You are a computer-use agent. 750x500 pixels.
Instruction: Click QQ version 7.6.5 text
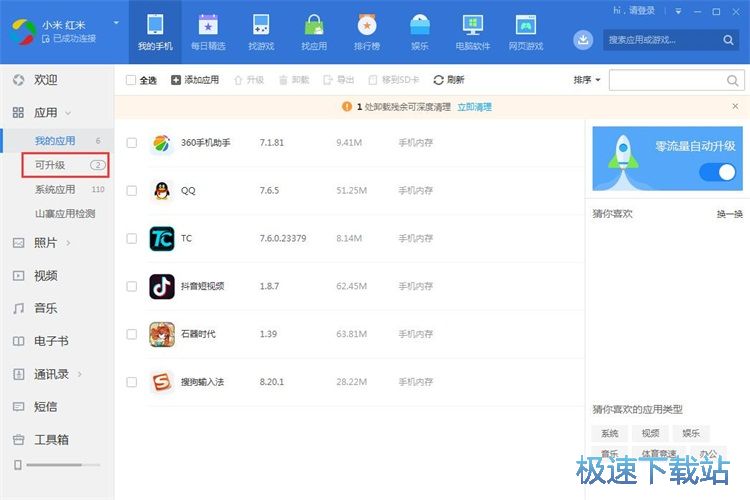269,190
